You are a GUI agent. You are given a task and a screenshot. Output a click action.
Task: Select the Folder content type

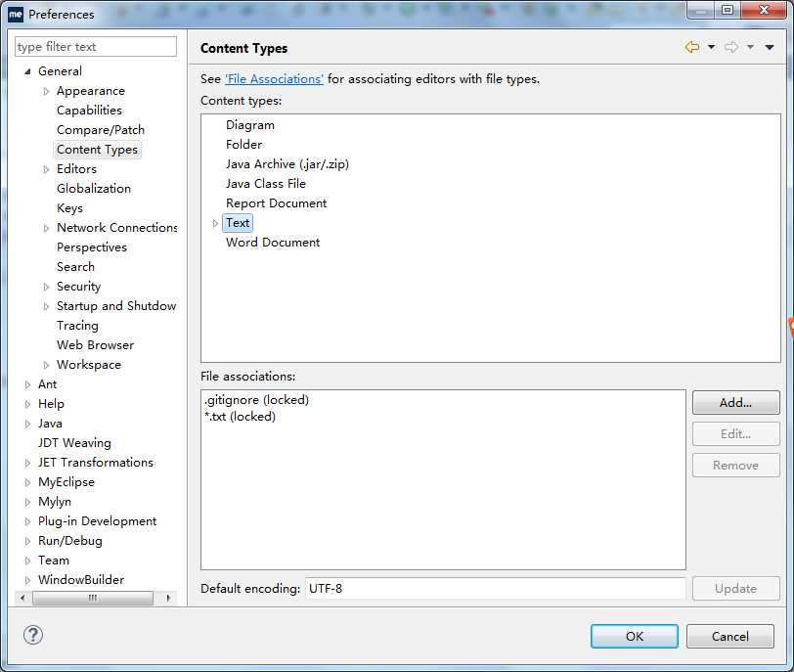244,145
